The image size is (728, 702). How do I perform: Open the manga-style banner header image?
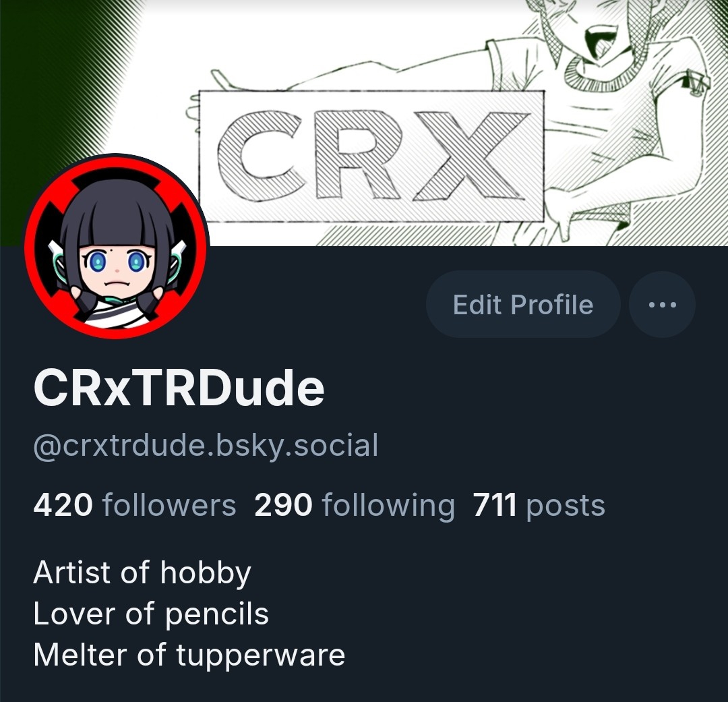point(364,123)
